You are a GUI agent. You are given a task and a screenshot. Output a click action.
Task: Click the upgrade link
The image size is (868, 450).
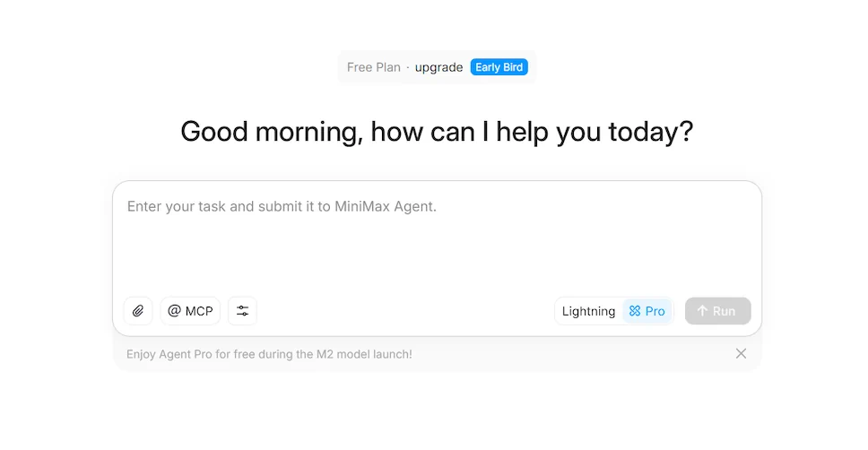438,67
